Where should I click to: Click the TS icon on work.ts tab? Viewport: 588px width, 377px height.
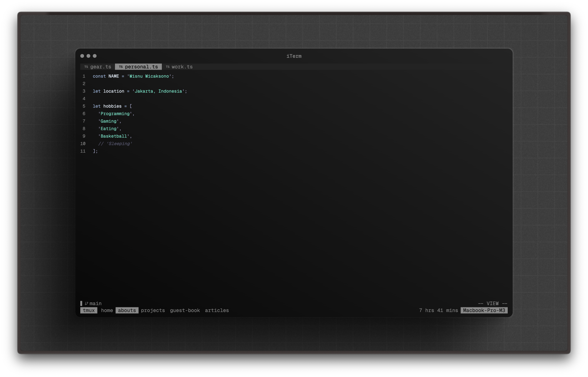click(168, 67)
